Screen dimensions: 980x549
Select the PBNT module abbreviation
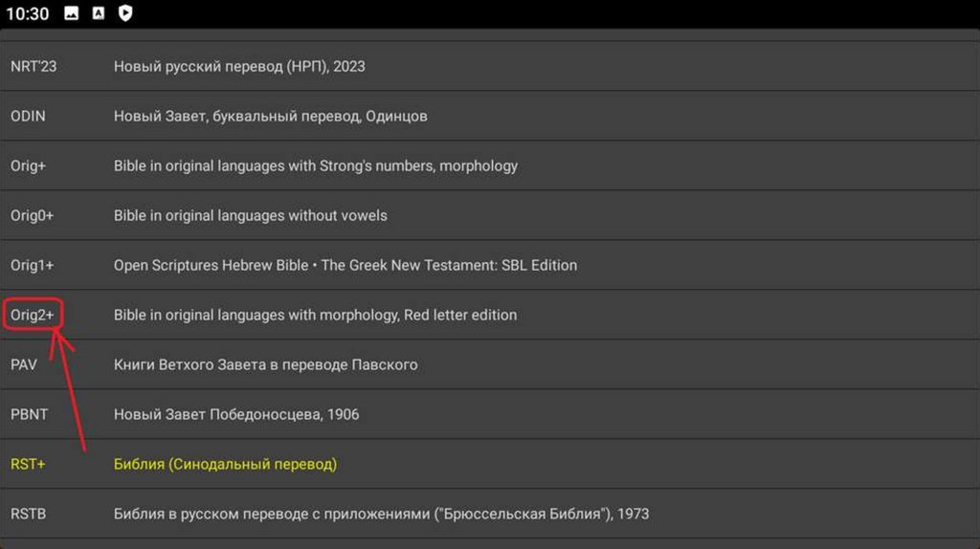(27, 415)
